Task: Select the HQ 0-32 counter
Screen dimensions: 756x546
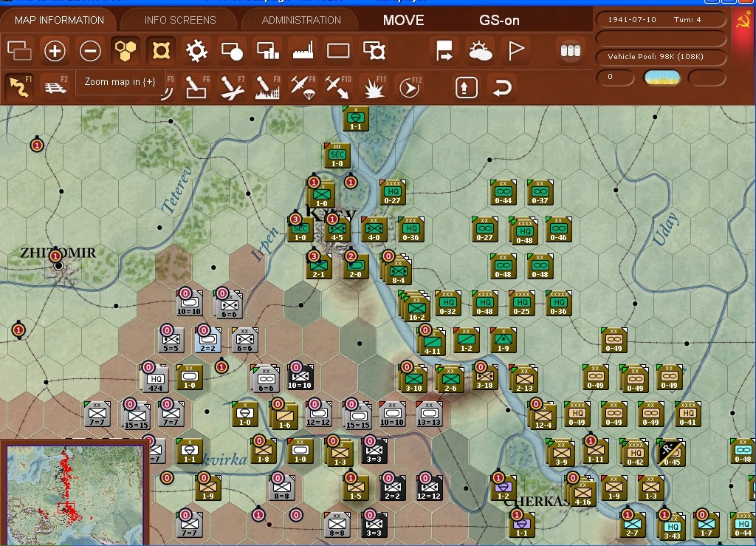Action: [x=447, y=303]
